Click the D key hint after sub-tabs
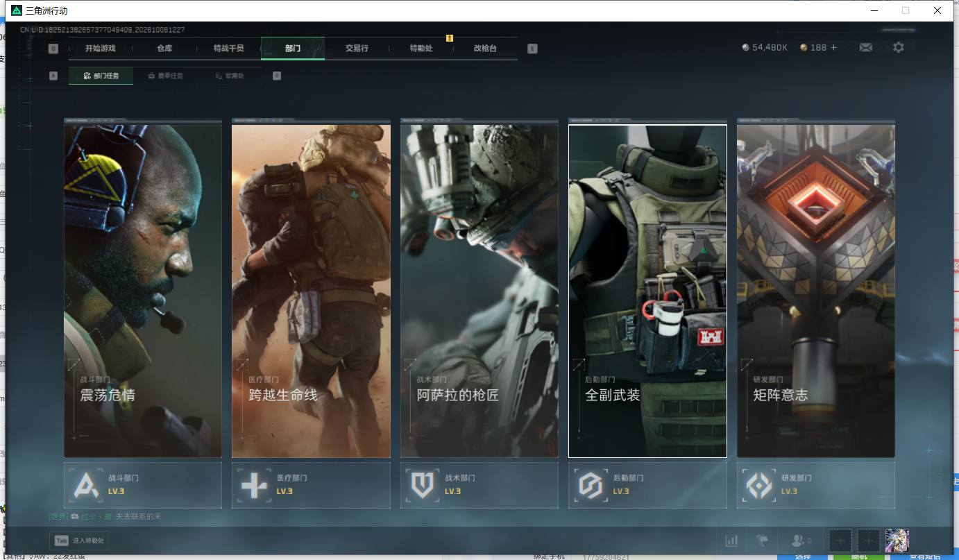This screenshot has width=959, height=560. click(277, 76)
